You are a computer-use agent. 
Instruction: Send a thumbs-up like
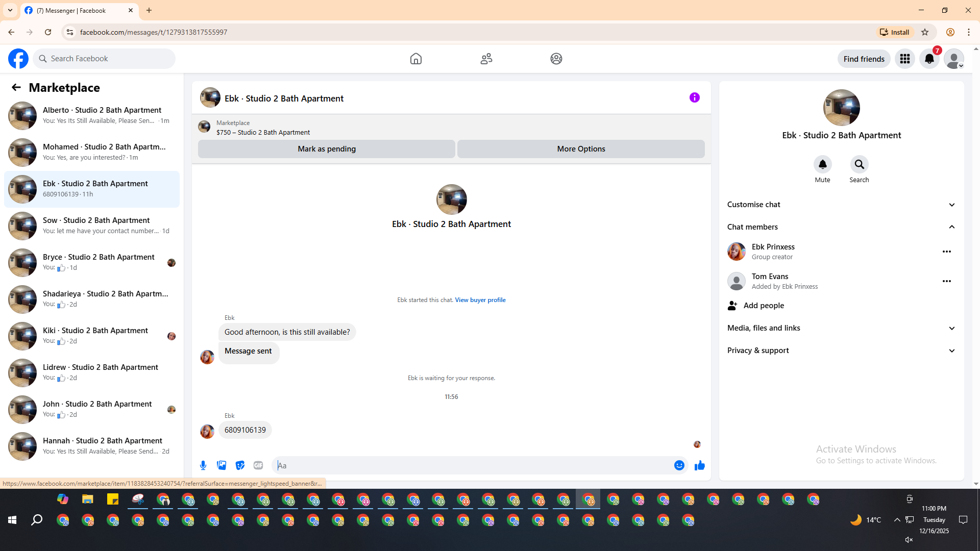(x=700, y=465)
